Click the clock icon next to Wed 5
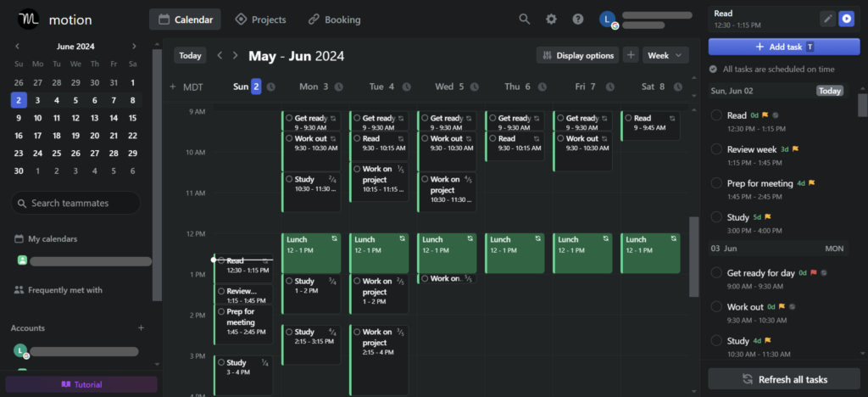Screen dimensions: 868x397 [x=475, y=87]
